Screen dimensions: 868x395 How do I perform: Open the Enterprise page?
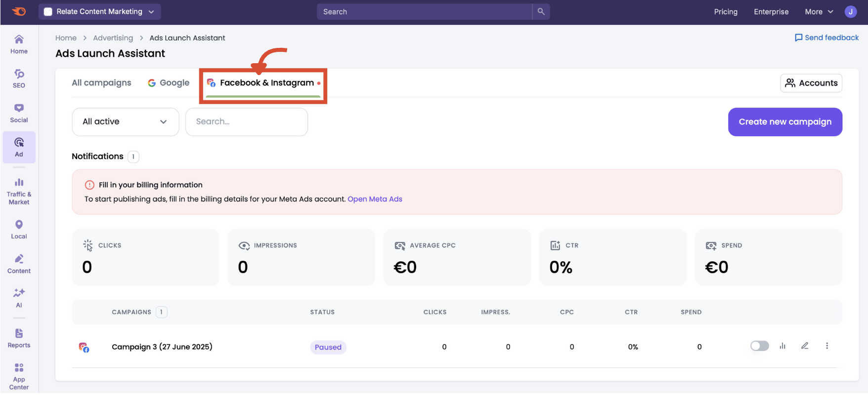(x=771, y=11)
